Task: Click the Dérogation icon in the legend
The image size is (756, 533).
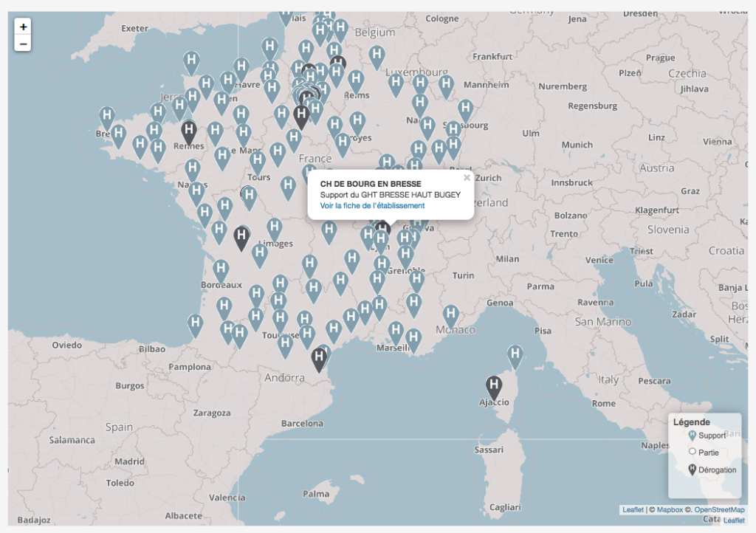Action: [x=692, y=469]
